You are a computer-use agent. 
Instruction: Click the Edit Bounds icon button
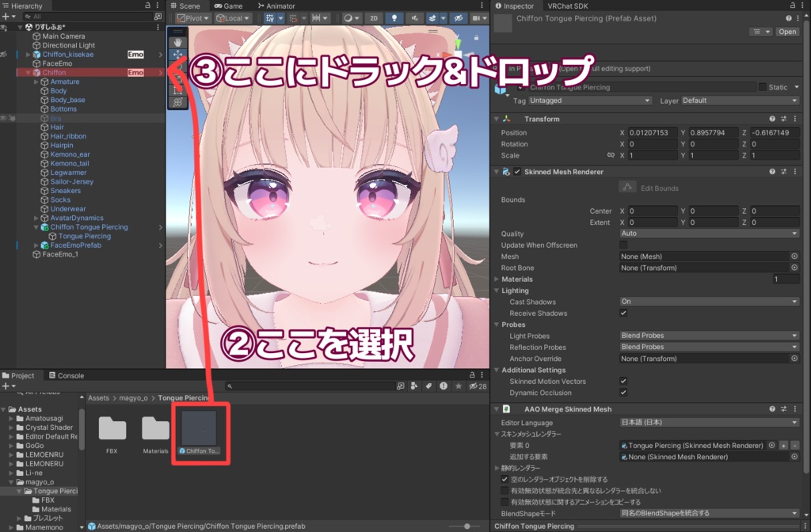(x=627, y=187)
